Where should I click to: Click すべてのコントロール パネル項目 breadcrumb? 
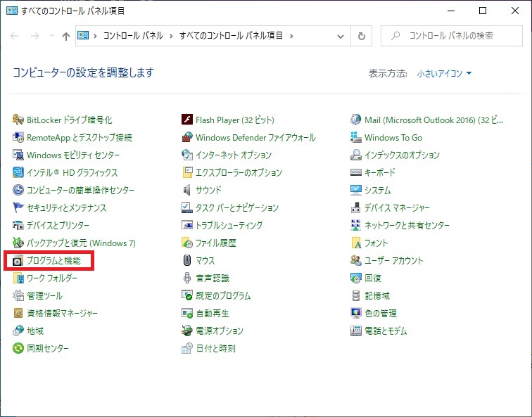coord(231,36)
